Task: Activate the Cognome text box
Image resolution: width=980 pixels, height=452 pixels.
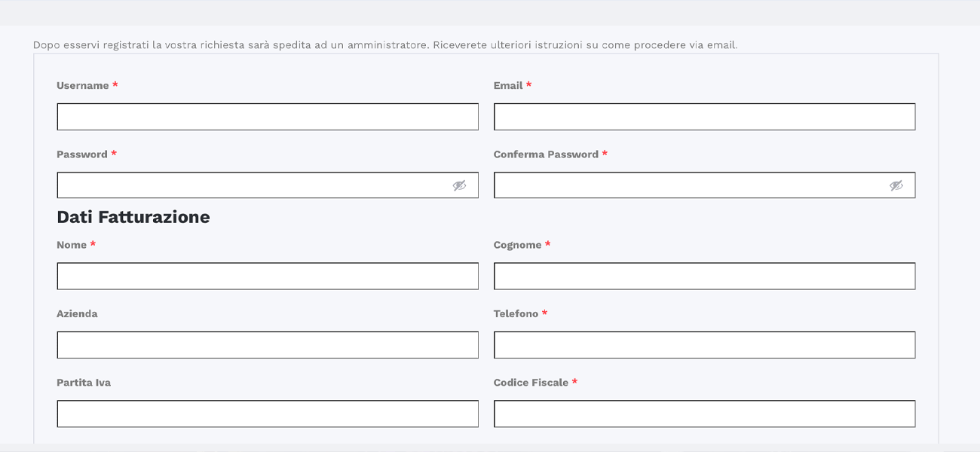Action: tap(704, 276)
